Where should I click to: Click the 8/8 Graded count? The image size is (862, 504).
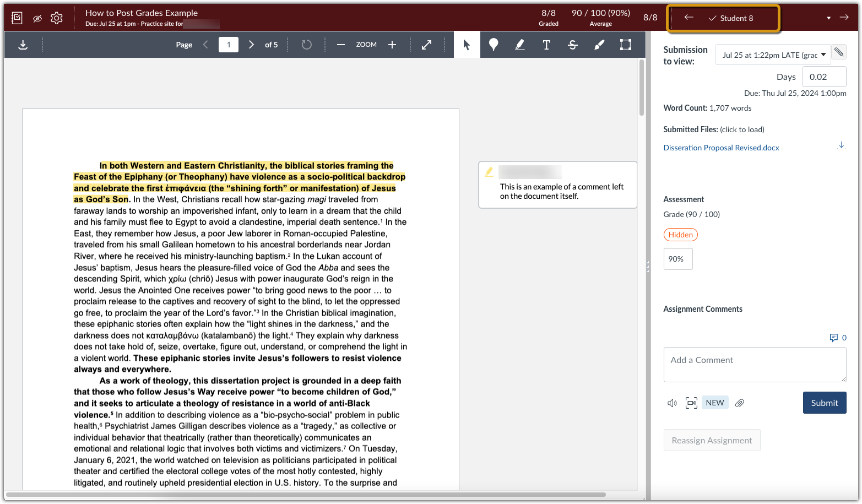(549, 18)
